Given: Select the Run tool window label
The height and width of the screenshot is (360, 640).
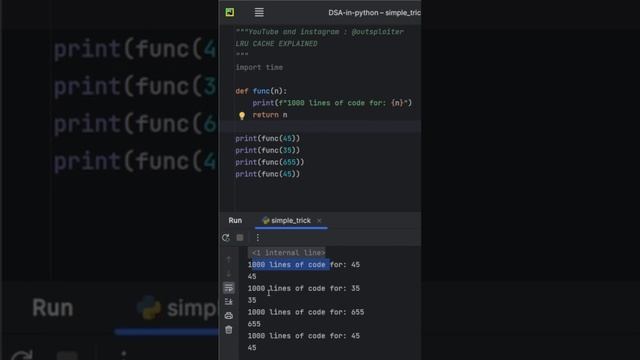Looking at the screenshot, I should [235, 220].
